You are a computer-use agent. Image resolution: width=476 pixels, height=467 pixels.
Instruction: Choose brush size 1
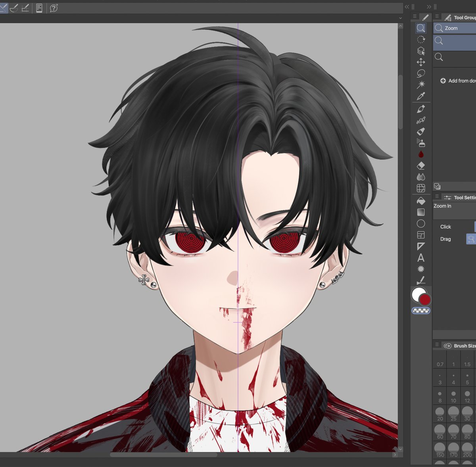point(453,360)
